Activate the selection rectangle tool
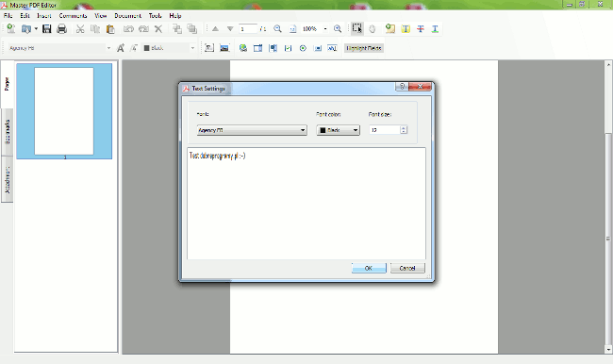Image resolution: width=613 pixels, height=364 pixels. (356, 28)
